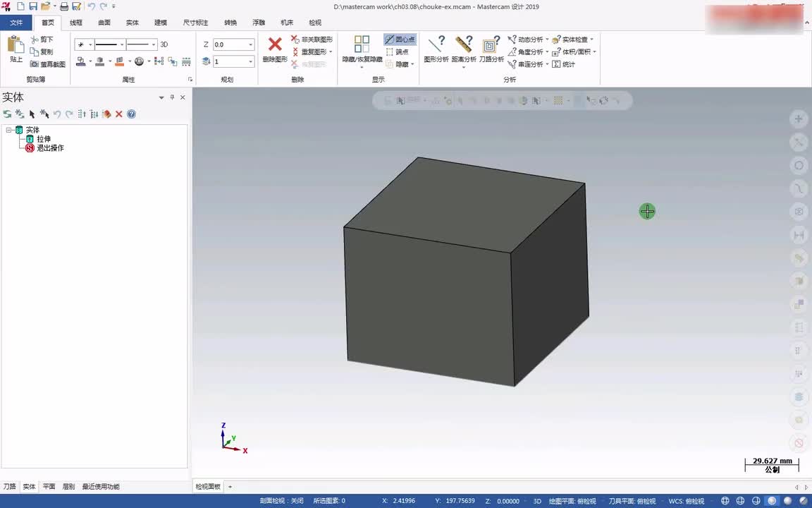This screenshot has height=508, width=812.
Task: Switch to the 刀路 bottom panel tab
Action: pyautogui.click(x=10, y=487)
